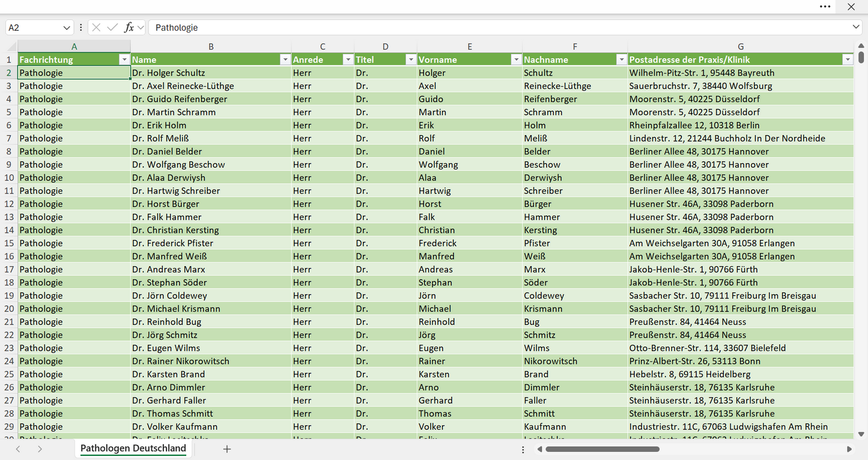Open the three-dot menu at top right
This screenshot has height=460, width=868.
(x=825, y=7)
